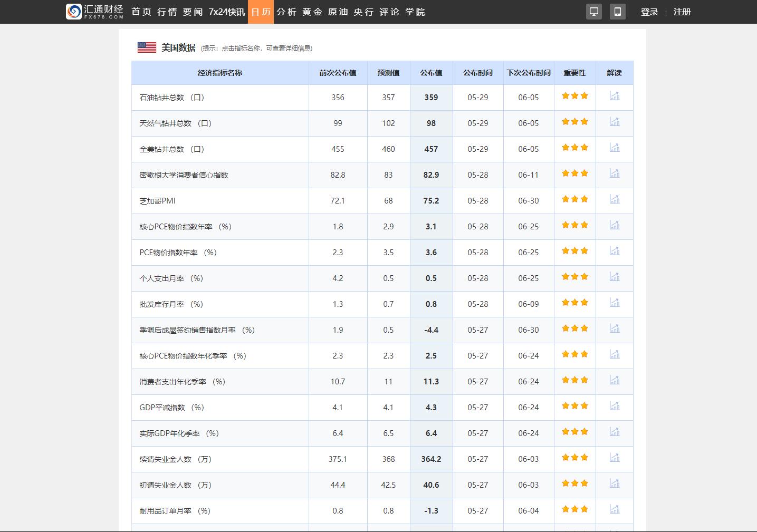The image size is (757, 532).
Task: Switch to desktop view icon
Action: click(x=594, y=12)
